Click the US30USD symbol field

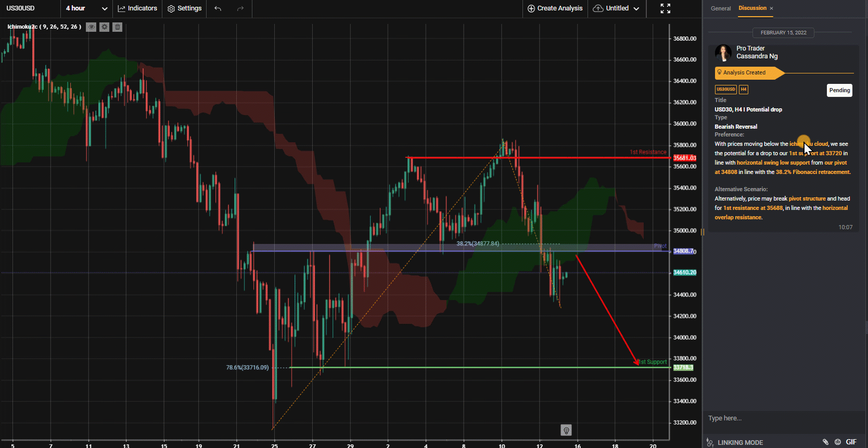[x=30, y=8]
